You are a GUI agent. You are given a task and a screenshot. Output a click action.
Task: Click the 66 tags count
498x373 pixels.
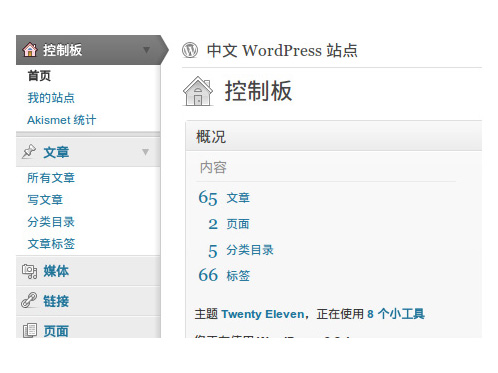click(x=208, y=275)
